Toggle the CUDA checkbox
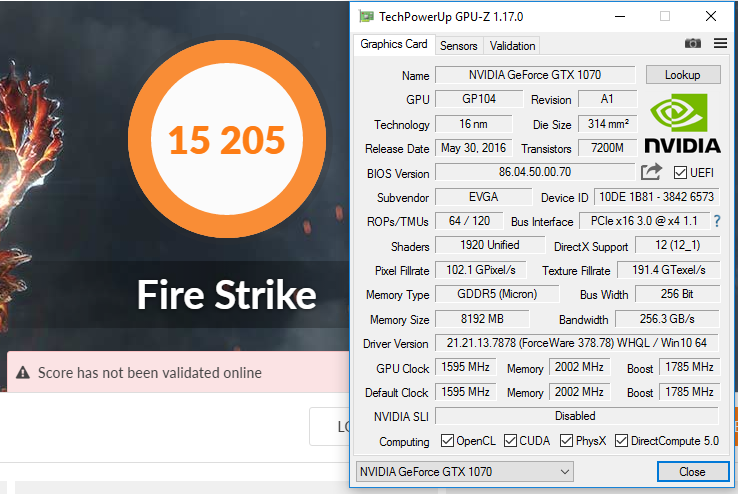Screen dimensions: 738x494 point(510,441)
